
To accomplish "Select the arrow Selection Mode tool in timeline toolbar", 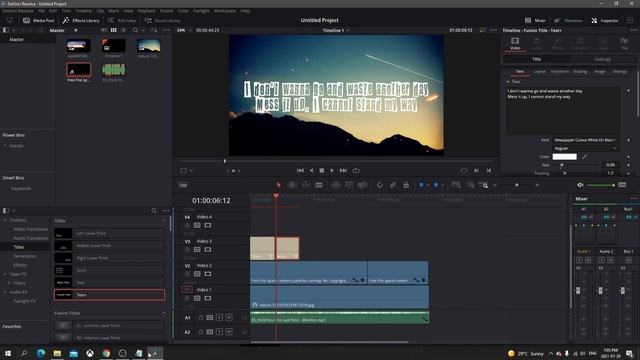I will click(278, 185).
